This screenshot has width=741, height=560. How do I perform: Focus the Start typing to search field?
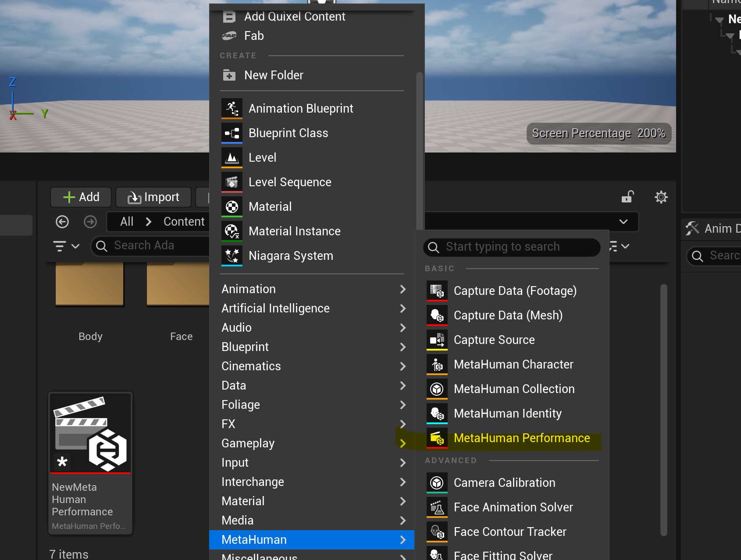coord(512,247)
